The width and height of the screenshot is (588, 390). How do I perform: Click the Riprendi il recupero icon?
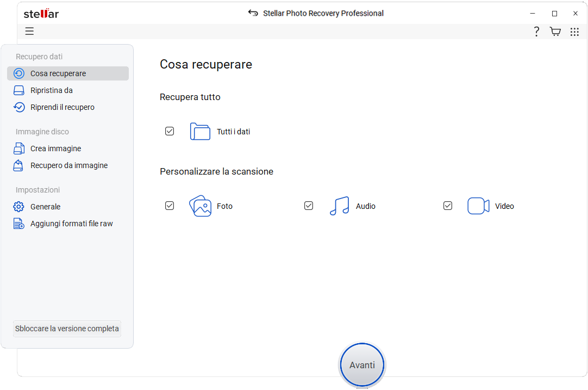[19, 107]
